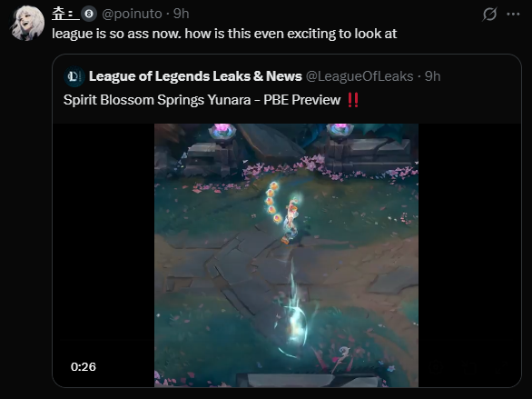532x399 pixels.
Task: Click the Spirit Blossom Springs Yunara caption text
Action: [202, 100]
